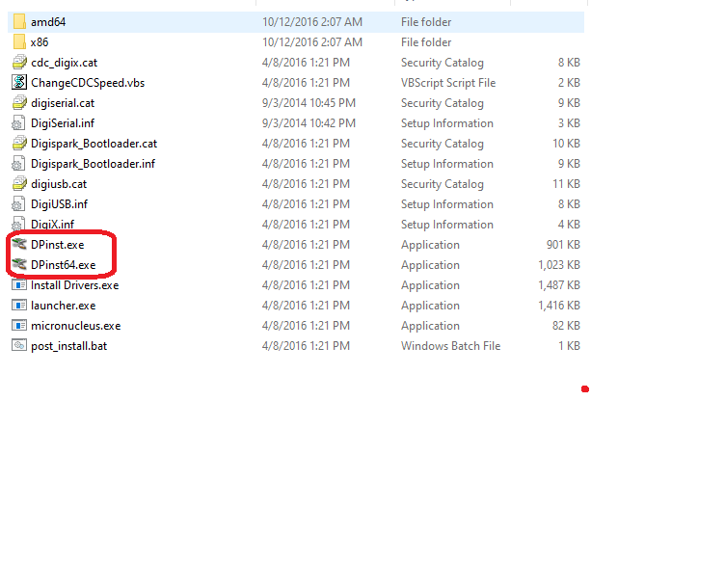Image resolution: width=725 pixels, height=588 pixels.
Task: Select the file named DigiUSB.inf
Action: click(x=59, y=204)
